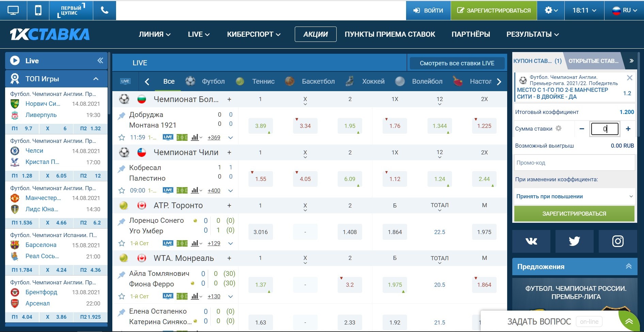The height and width of the screenshot is (332, 644).
Task: Pin the Лоренцо Сонего match
Action: [122, 222]
